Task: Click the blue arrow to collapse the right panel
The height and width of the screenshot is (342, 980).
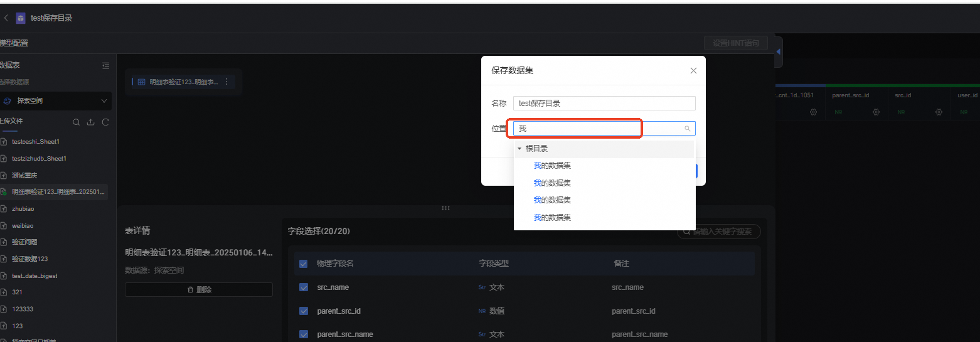Action: tap(779, 51)
